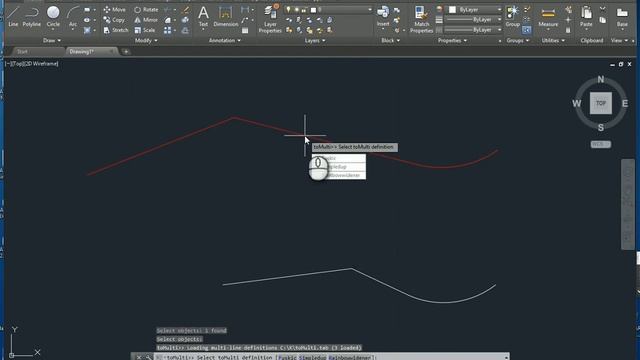Image resolution: width=640 pixels, height=360 pixels.
Task: Toggle current layer freeze sun icon
Action: [x=296, y=9]
